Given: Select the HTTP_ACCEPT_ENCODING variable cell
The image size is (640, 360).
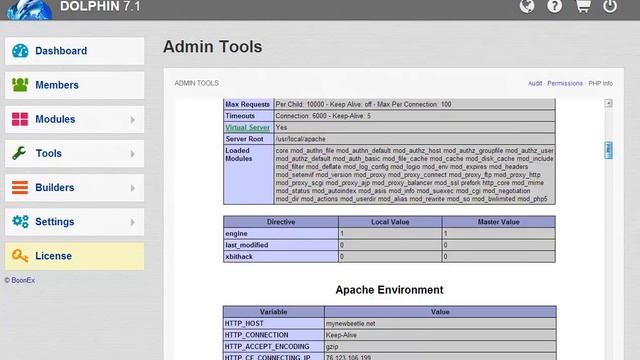Looking at the screenshot, I should 273,346.
